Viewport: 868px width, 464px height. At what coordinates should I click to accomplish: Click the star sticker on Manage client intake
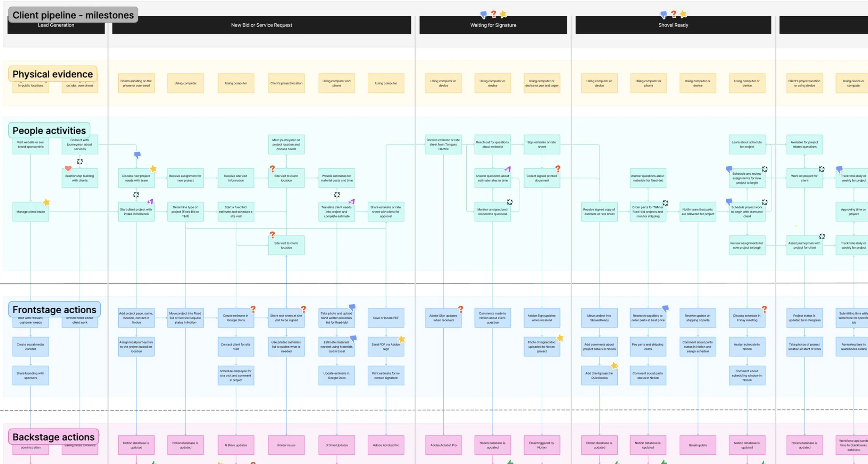pyautogui.click(x=47, y=202)
